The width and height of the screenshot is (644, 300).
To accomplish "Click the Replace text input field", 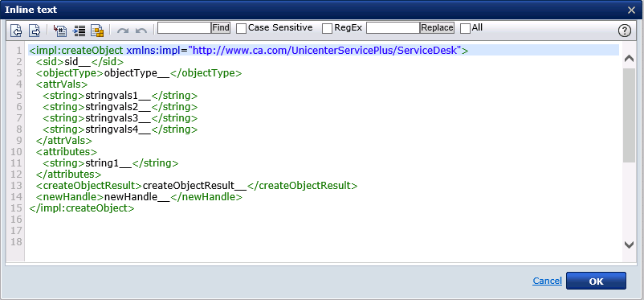I will click(x=393, y=27).
